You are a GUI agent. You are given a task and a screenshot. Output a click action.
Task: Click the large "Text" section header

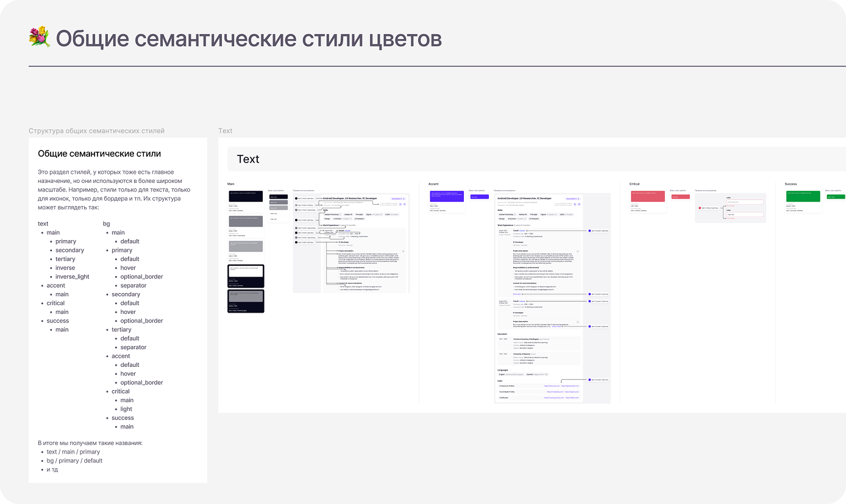248,159
